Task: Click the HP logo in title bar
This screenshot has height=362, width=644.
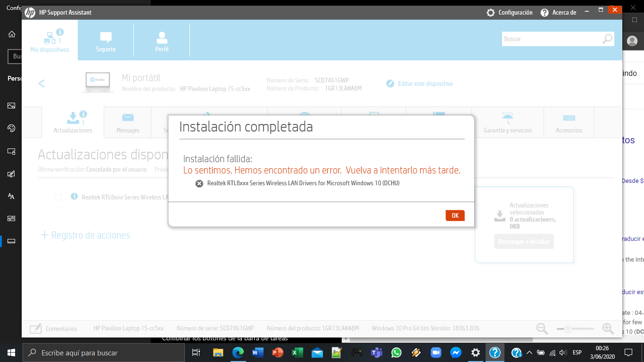Action: pyautogui.click(x=30, y=13)
